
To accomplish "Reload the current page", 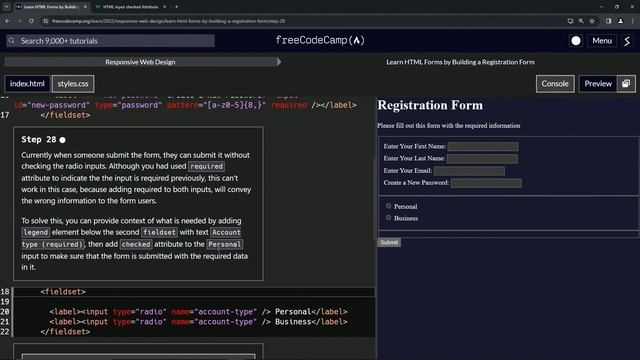I will pyautogui.click(x=31, y=21).
